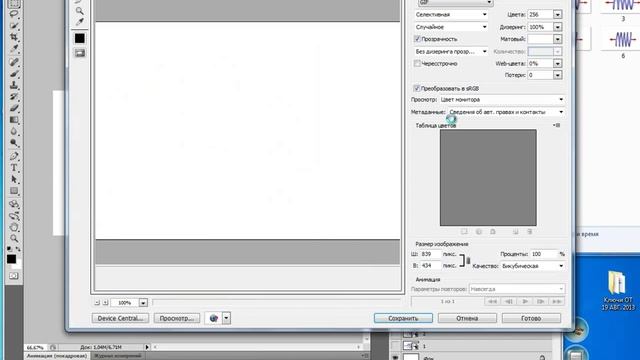Preview in default browser globe button
The image size is (640, 360).
pyautogui.click(x=213, y=318)
